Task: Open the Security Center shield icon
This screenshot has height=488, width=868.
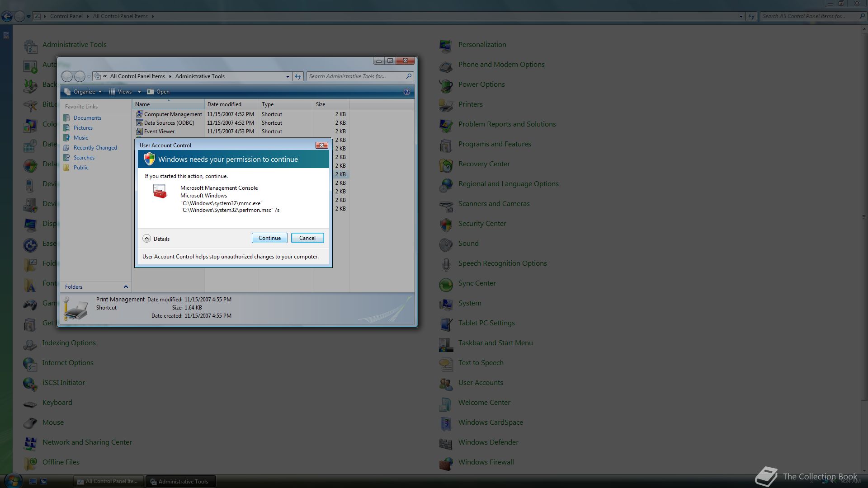Action: pos(446,225)
